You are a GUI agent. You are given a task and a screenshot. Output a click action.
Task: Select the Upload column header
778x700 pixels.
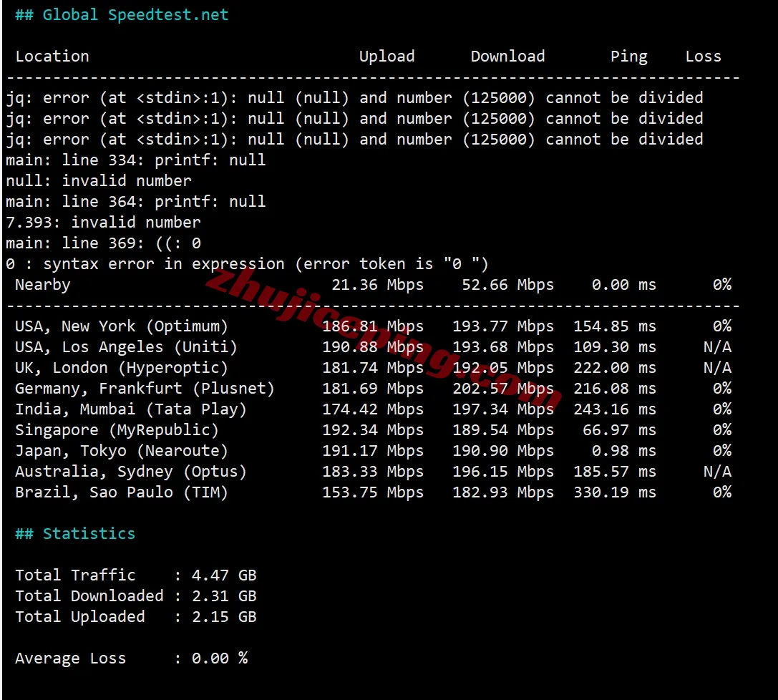click(386, 56)
